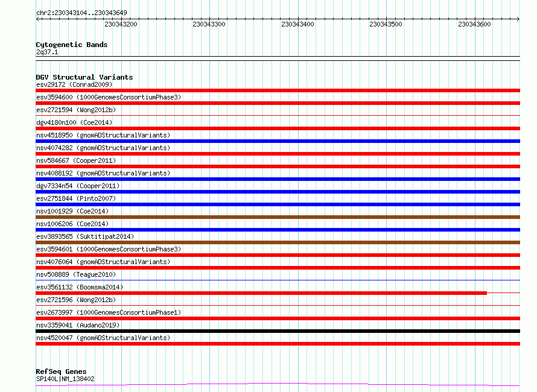Open variant label esv2721594 (Wong2012b)

click(76, 110)
